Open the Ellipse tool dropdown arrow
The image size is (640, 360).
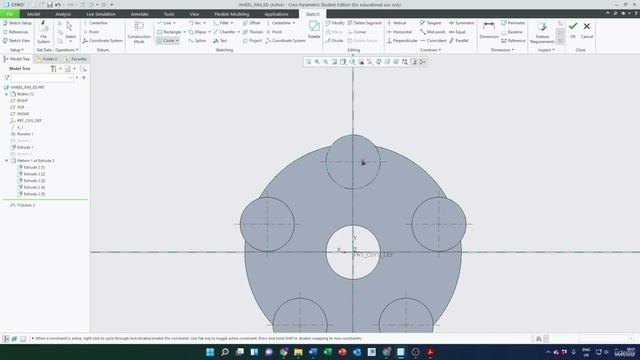pyautogui.click(x=209, y=32)
